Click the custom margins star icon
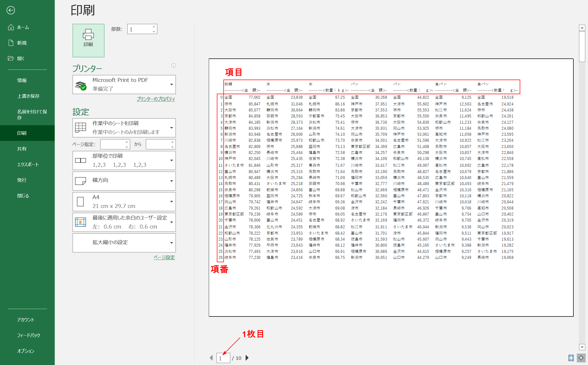 point(80,222)
